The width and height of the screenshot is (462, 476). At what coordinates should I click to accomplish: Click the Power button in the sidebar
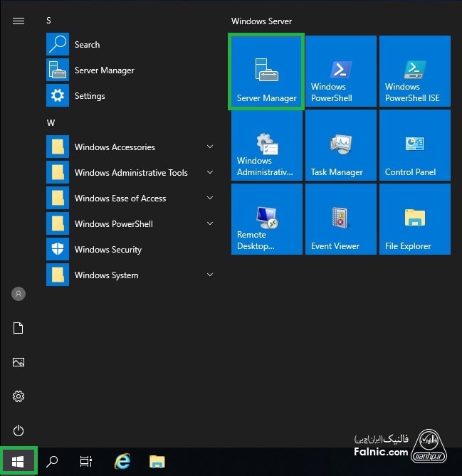(x=19, y=430)
